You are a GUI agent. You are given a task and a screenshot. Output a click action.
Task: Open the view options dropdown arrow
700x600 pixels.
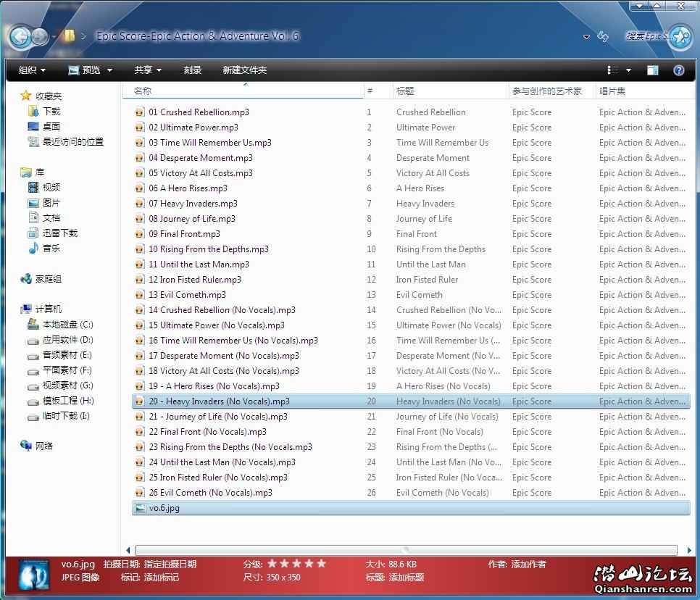tap(628, 70)
